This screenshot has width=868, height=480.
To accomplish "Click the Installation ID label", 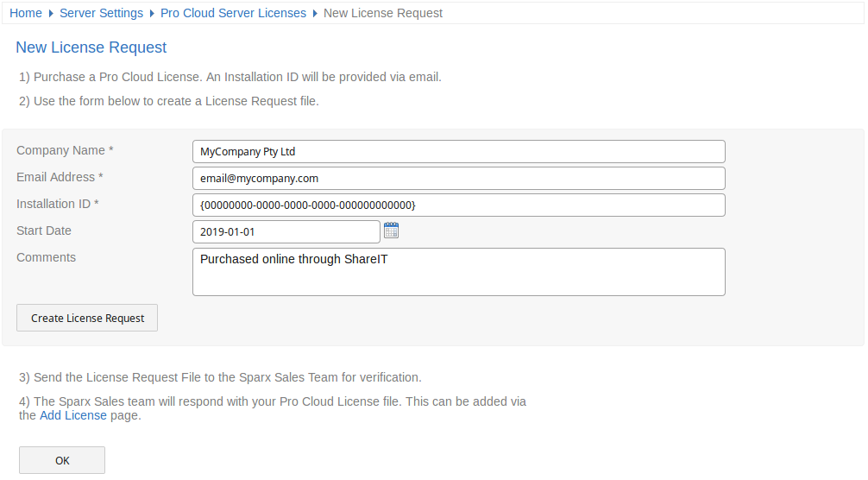I will coord(58,204).
